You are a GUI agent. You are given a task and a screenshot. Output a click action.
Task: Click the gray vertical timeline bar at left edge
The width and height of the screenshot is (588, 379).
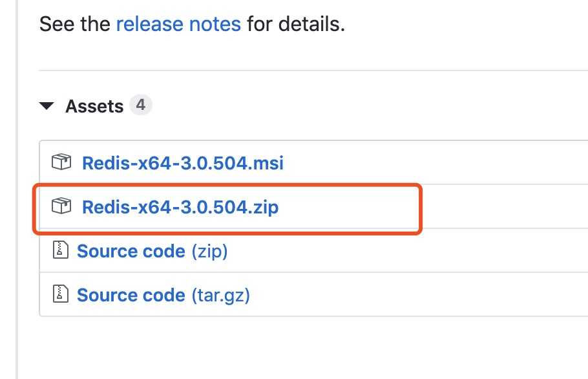17,189
